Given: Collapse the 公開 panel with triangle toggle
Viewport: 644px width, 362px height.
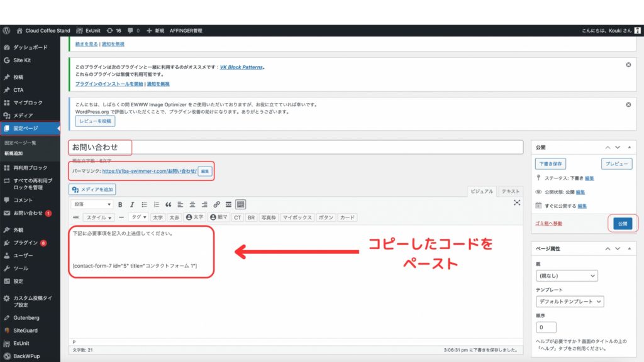Looking at the screenshot, I should [x=630, y=147].
